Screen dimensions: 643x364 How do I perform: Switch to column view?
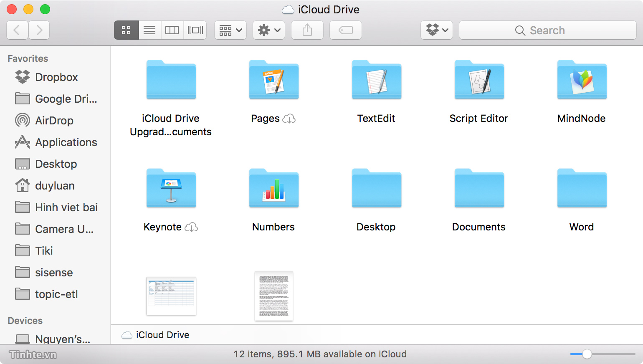[172, 30]
